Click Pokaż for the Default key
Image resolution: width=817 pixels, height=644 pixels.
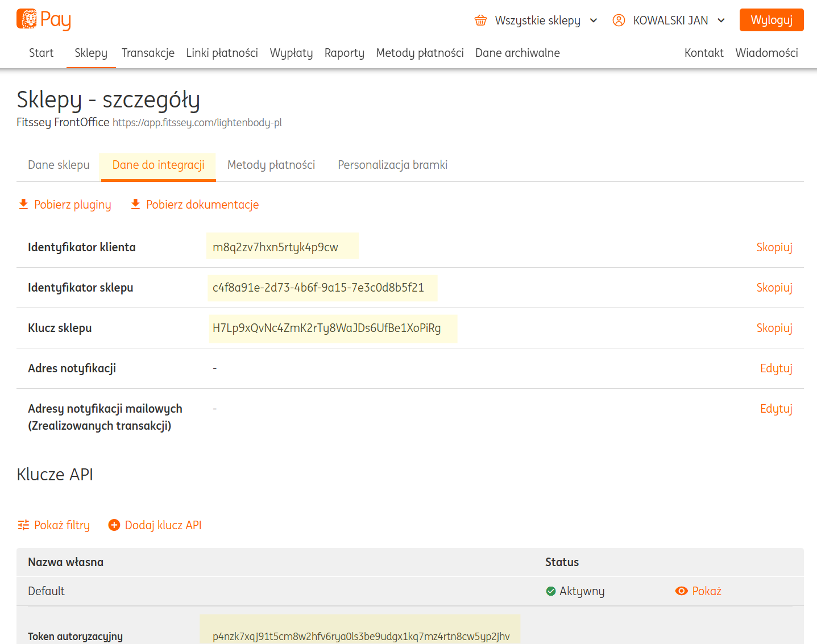[x=707, y=591]
